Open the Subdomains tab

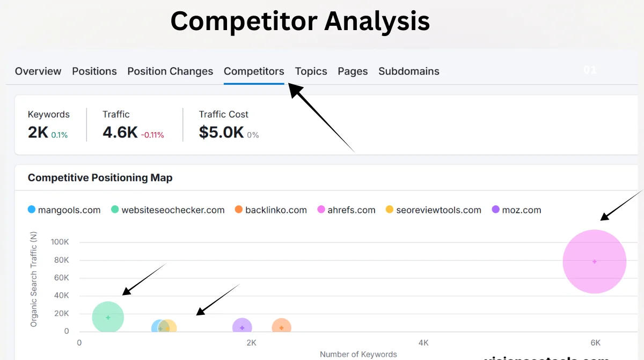409,71
